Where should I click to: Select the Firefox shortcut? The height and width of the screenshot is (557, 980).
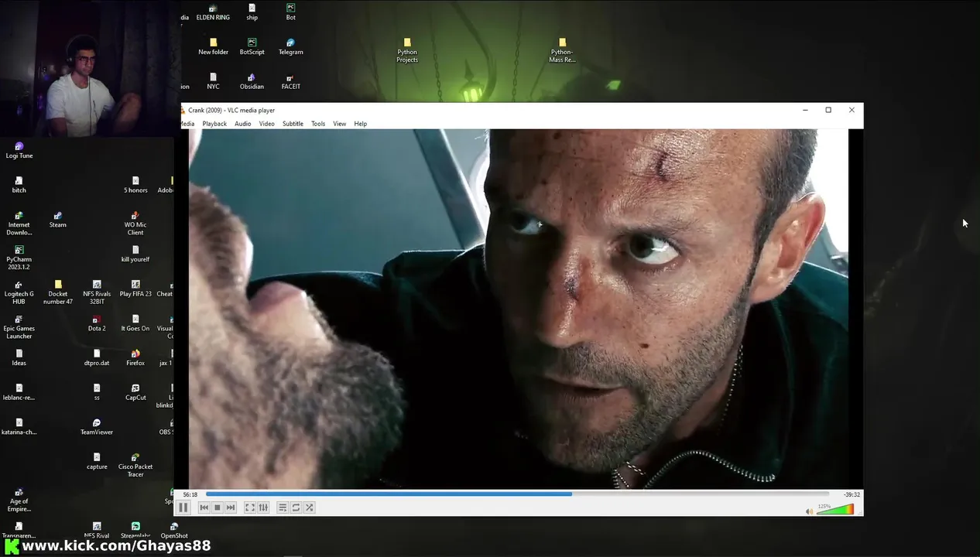coord(135,357)
